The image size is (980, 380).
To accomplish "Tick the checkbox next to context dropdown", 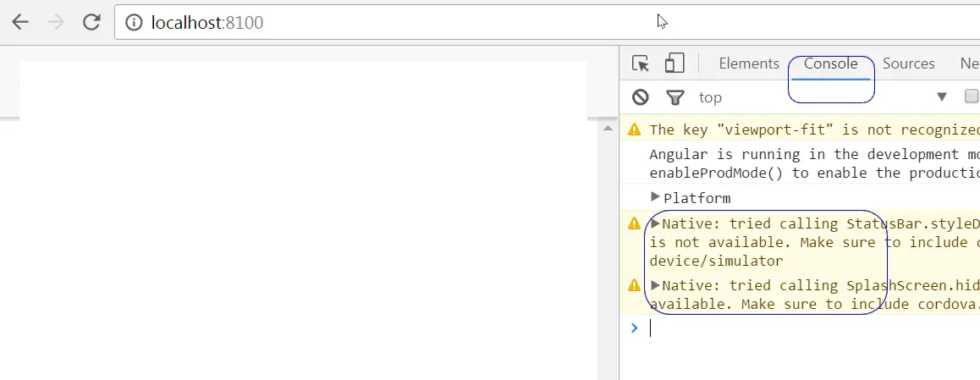I will (972, 96).
